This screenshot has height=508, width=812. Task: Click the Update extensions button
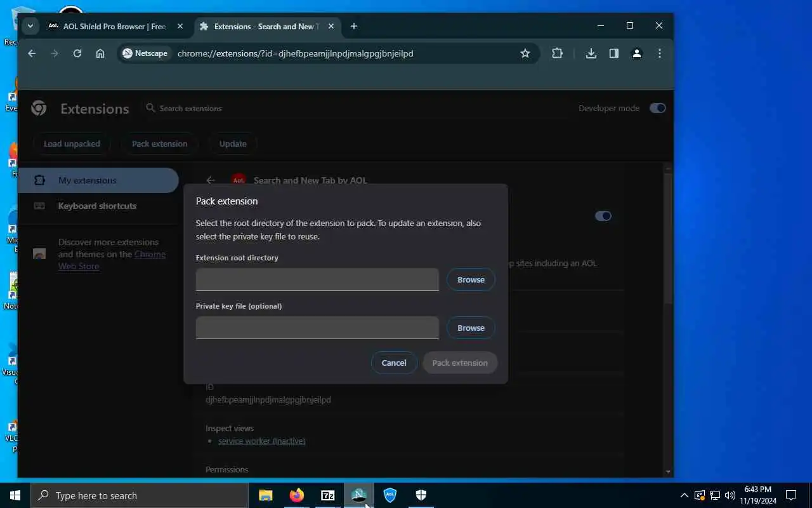(233, 144)
